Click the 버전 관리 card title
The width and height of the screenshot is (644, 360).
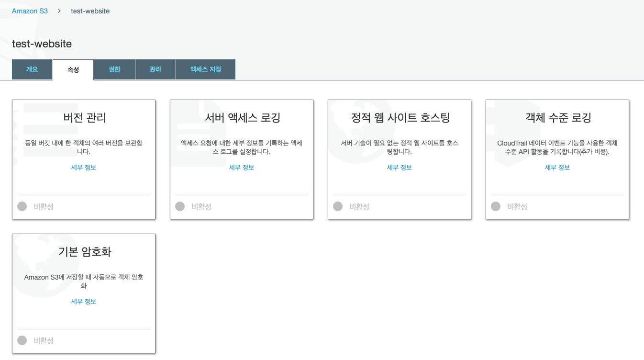pos(84,118)
